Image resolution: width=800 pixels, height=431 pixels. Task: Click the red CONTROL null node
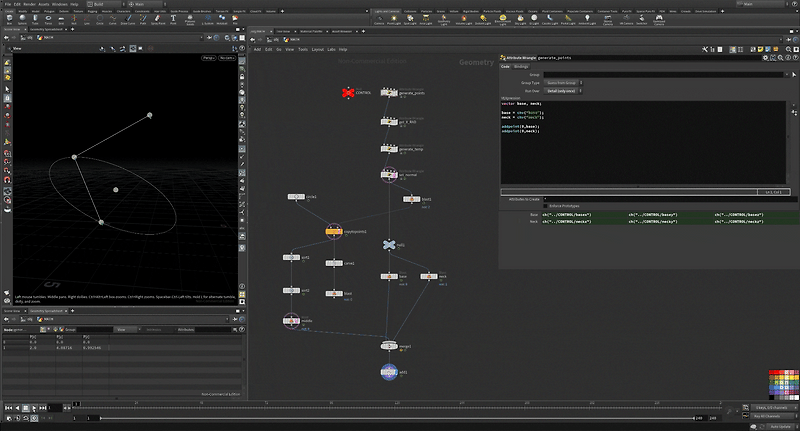point(347,92)
